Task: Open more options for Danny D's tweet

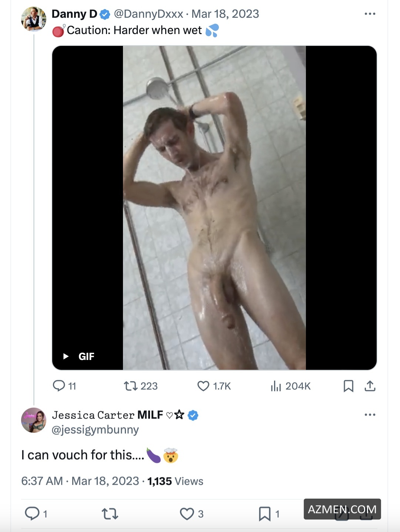Action: tap(370, 14)
